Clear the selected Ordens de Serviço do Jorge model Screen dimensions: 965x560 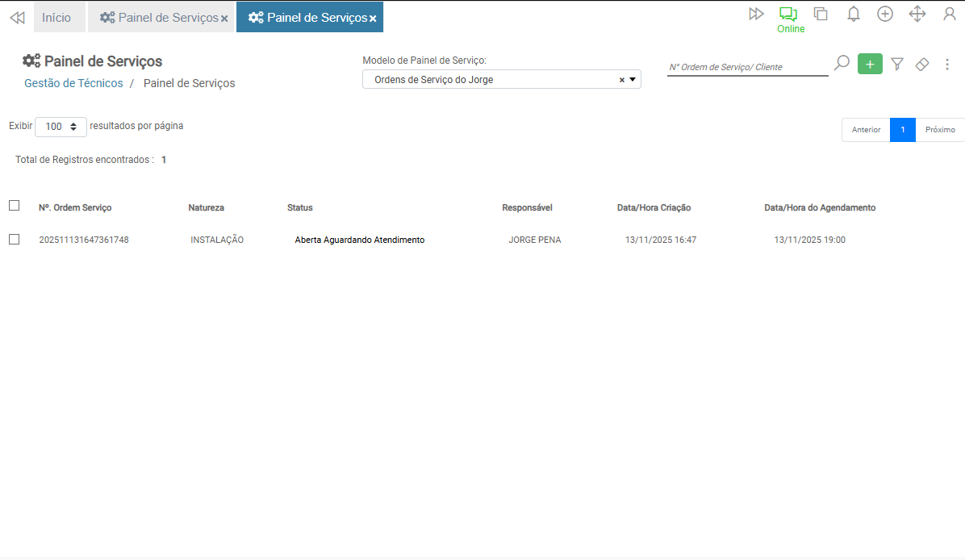tap(621, 80)
